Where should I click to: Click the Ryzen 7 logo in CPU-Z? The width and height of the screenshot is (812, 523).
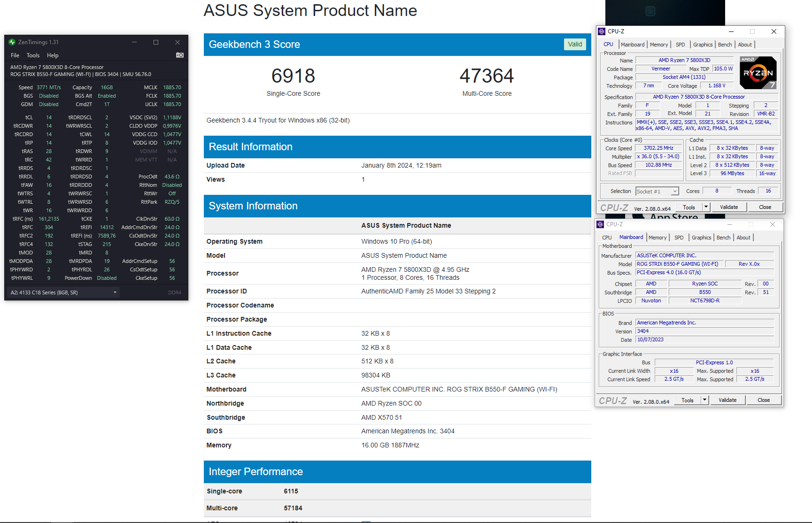[758, 73]
